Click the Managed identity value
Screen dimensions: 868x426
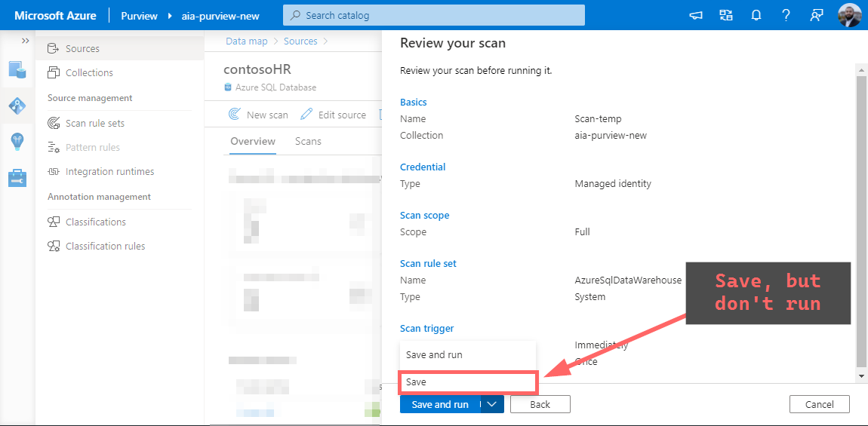click(614, 184)
